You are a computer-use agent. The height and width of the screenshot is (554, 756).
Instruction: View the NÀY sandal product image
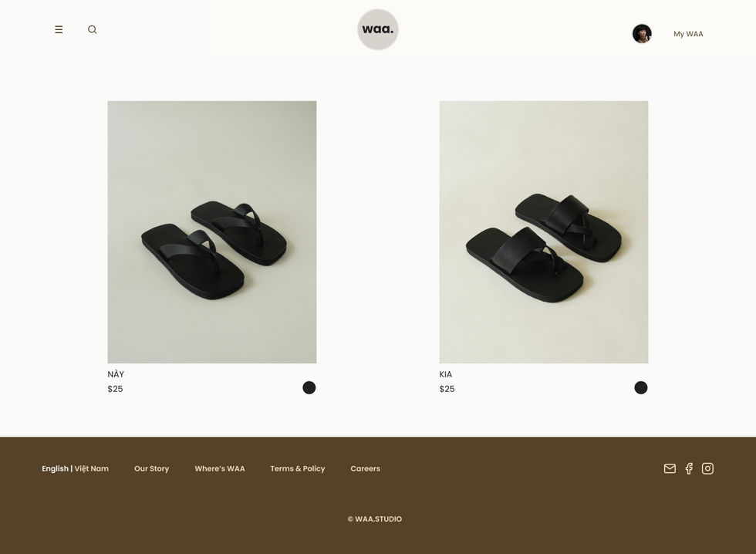point(212,232)
